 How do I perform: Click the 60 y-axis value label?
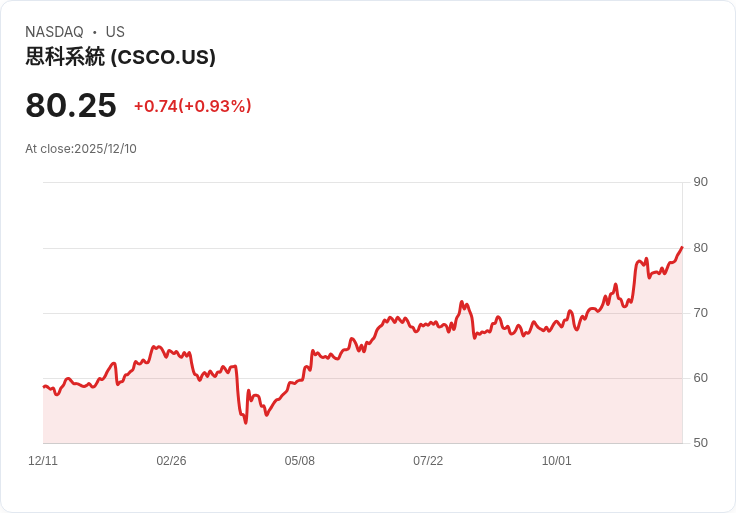[x=700, y=377]
